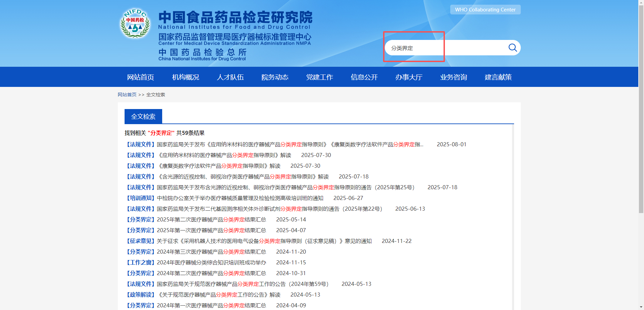This screenshot has height=310, width=644.
Task: Open the WHO Collaborating Center link
Action: coord(485,9)
